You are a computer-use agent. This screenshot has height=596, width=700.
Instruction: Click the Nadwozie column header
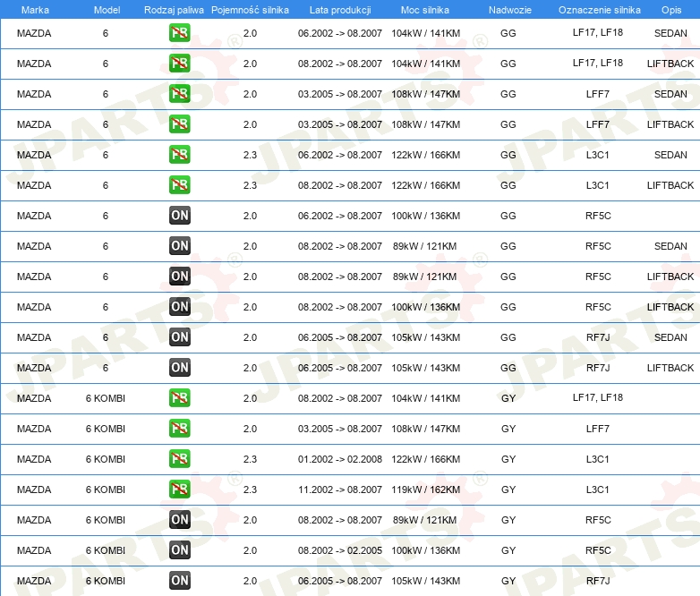tap(508, 9)
